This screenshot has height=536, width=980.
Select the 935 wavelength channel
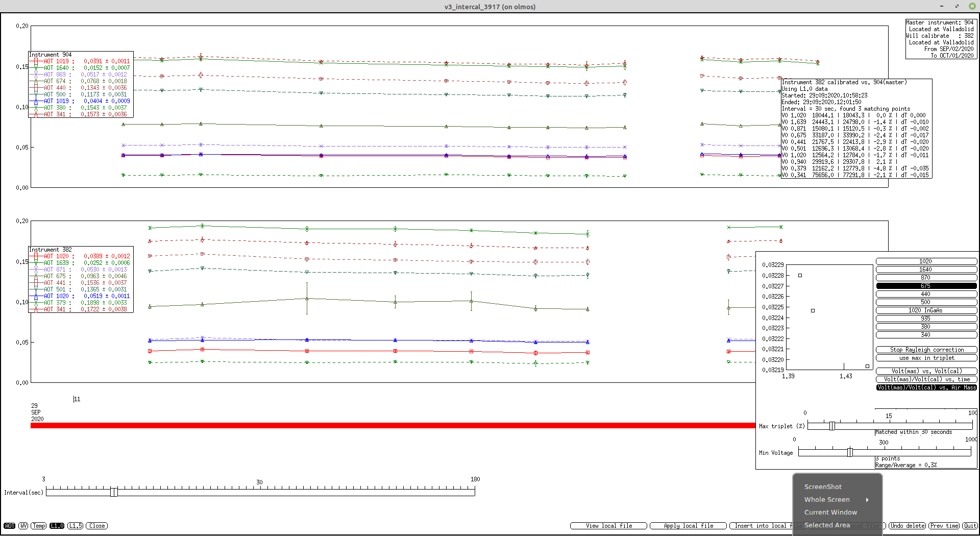[x=926, y=319]
